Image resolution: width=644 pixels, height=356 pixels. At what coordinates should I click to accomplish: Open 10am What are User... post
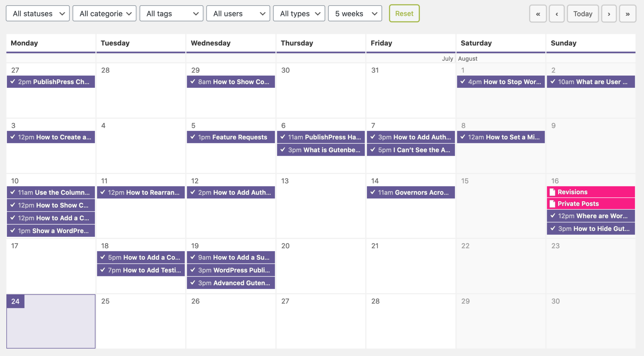pyautogui.click(x=591, y=82)
